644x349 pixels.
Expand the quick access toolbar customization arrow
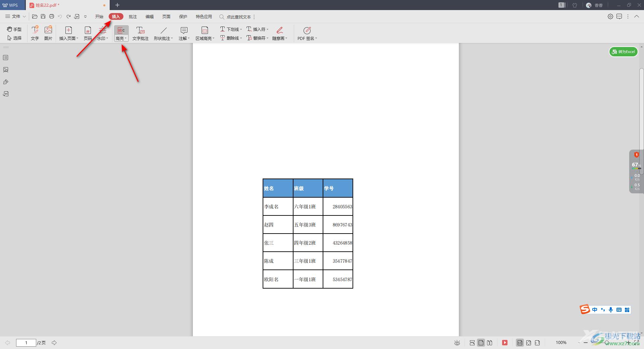pos(85,16)
